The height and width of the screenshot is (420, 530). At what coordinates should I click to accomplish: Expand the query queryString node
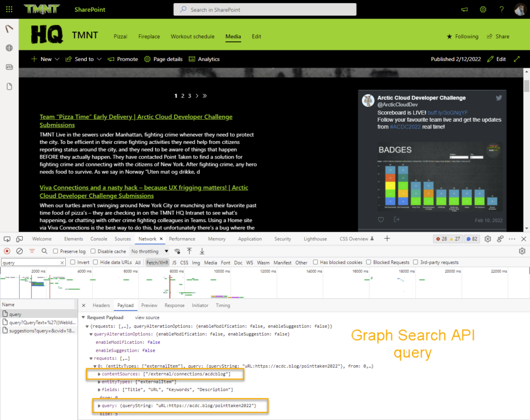point(99,405)
